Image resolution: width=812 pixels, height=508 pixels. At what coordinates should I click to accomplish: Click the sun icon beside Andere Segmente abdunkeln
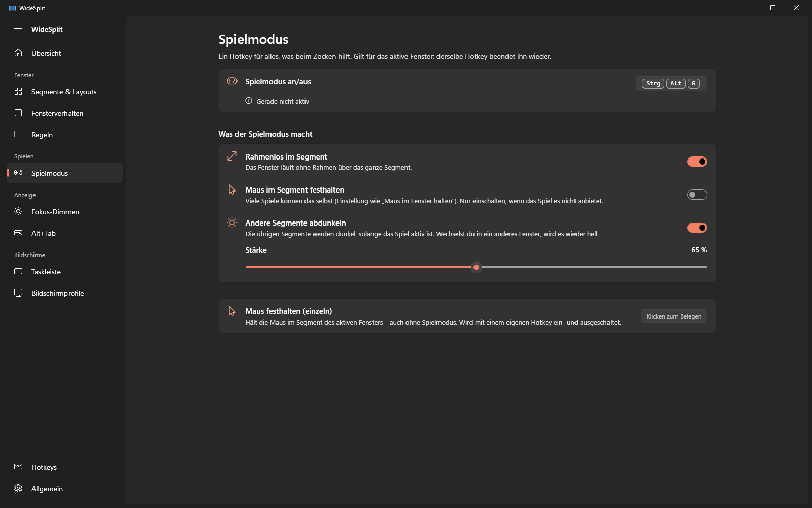coord(232,223)
